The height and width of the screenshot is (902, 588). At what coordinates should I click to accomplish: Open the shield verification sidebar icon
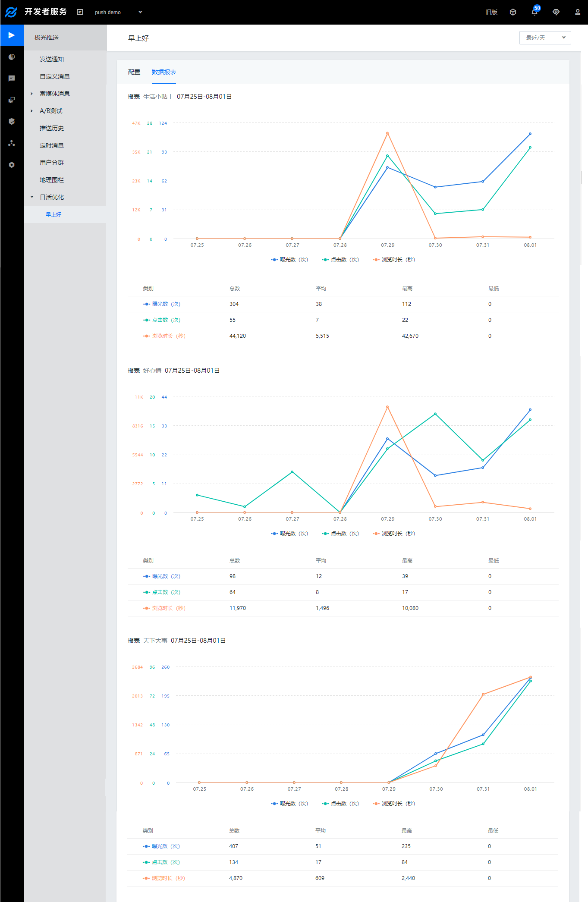[12, 122]
